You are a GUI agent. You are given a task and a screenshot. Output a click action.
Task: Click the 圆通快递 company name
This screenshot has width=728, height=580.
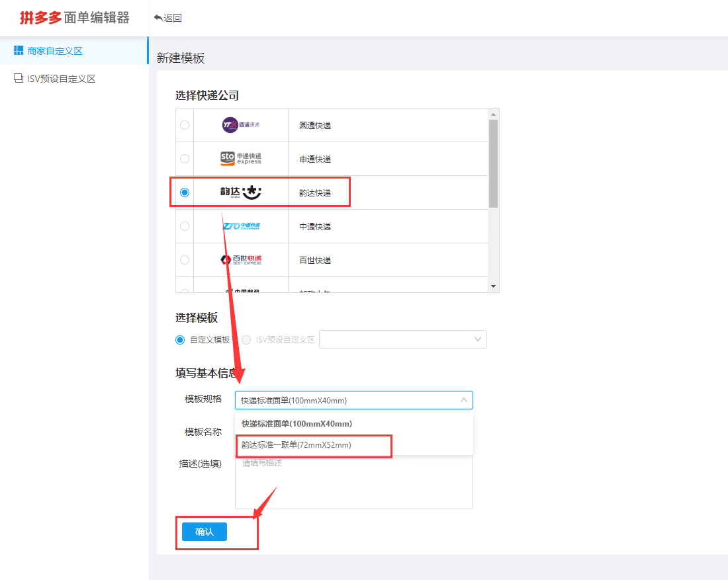tap(315, 125)
